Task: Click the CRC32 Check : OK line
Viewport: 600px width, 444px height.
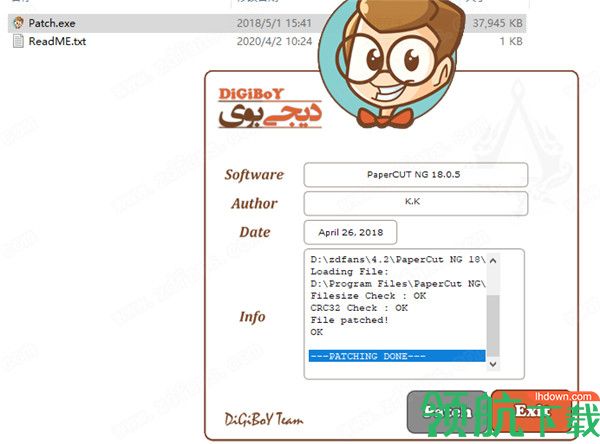Action: pos(359,308)
